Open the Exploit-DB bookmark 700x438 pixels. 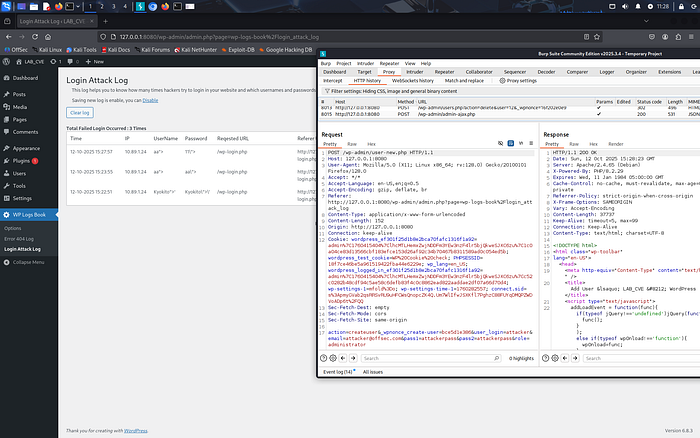click(238, 50)
